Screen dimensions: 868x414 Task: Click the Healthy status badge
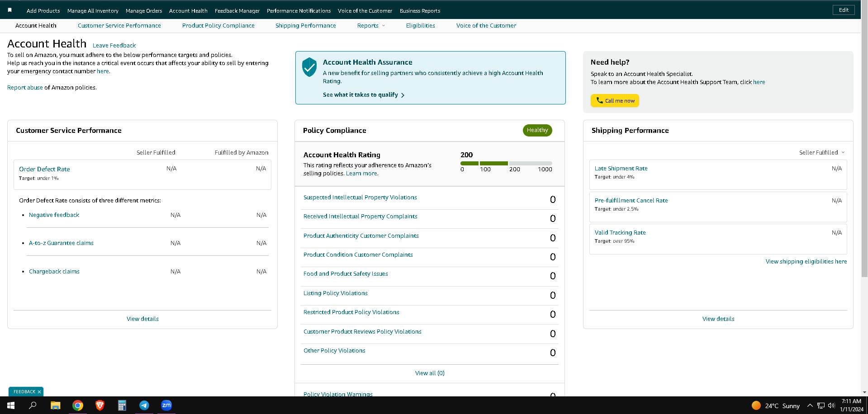pos(537,130)
